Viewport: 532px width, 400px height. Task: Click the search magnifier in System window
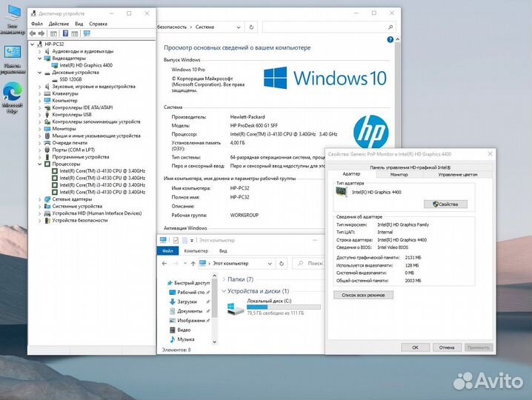[390, 27]
